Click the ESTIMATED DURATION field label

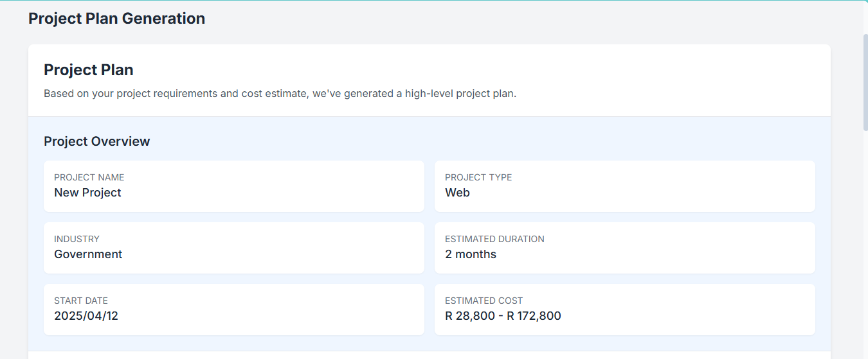[494, 239]
